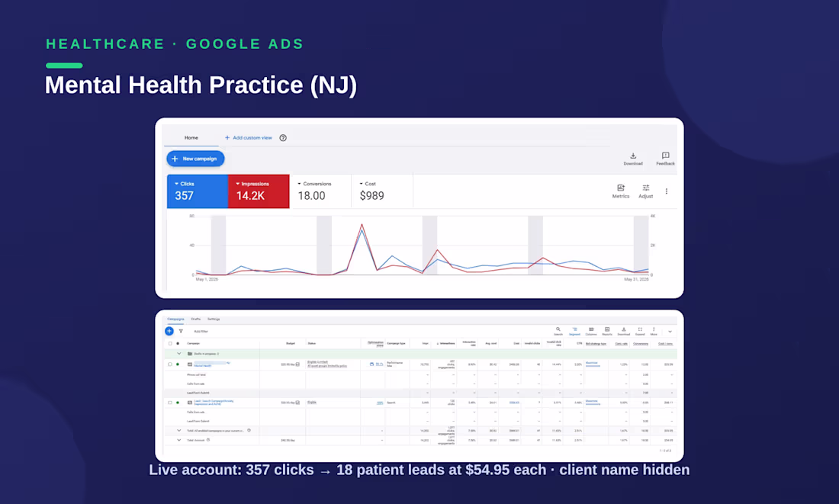Click the Mental Health bid strategy link

(x=592, y=363)
